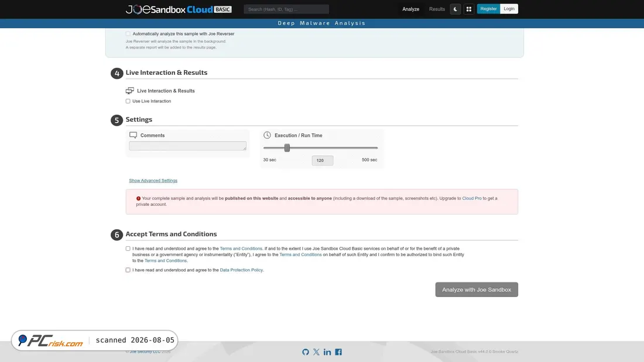
Task: Click the execution time slider handle
Action: (287, 148)
